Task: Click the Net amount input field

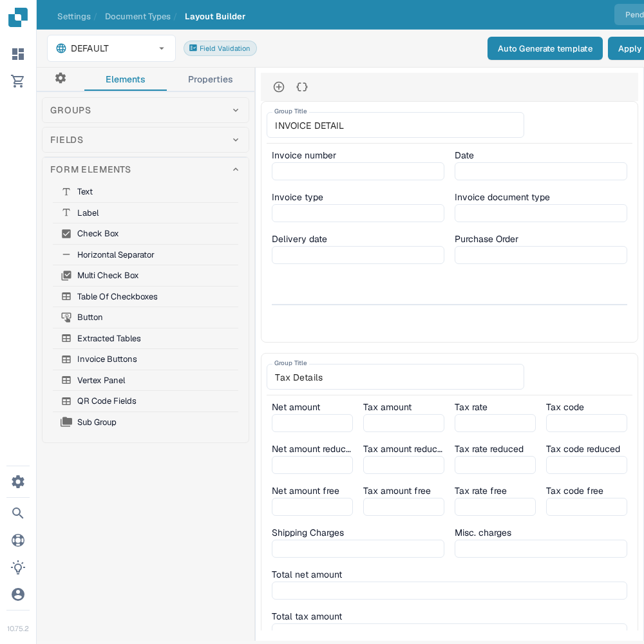Action: [312, 423]
